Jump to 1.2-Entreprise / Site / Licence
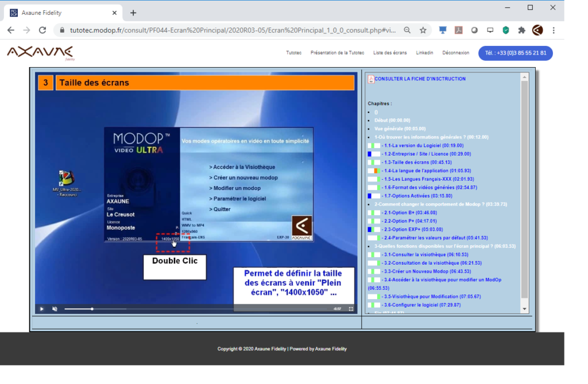 point(427,154)
